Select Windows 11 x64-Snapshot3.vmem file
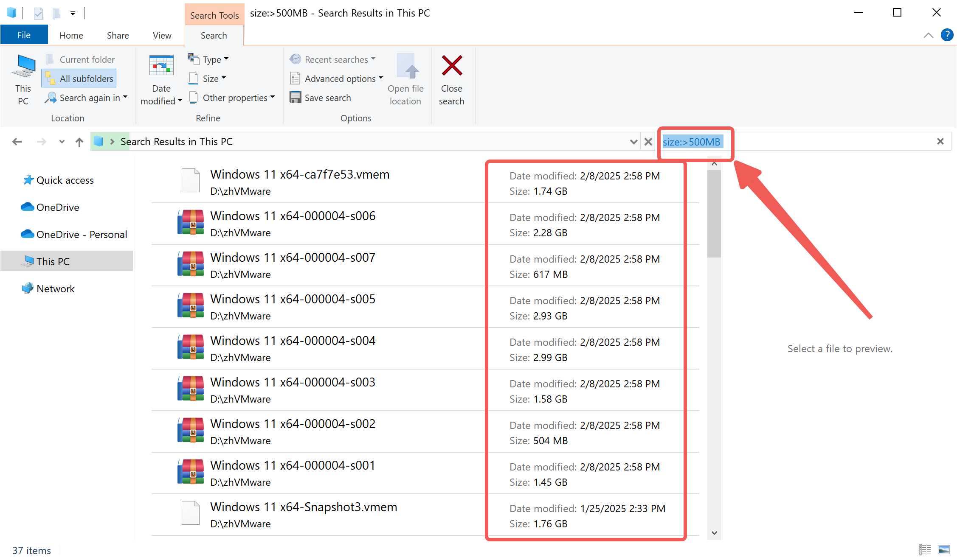The image size is (957, 560). 425,515
